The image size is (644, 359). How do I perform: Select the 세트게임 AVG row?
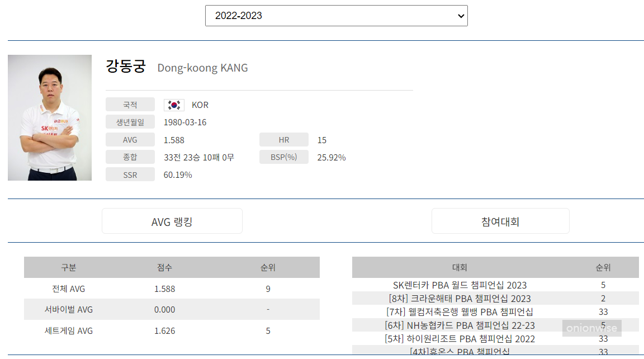pyautogui.click(x=171, y=330)
